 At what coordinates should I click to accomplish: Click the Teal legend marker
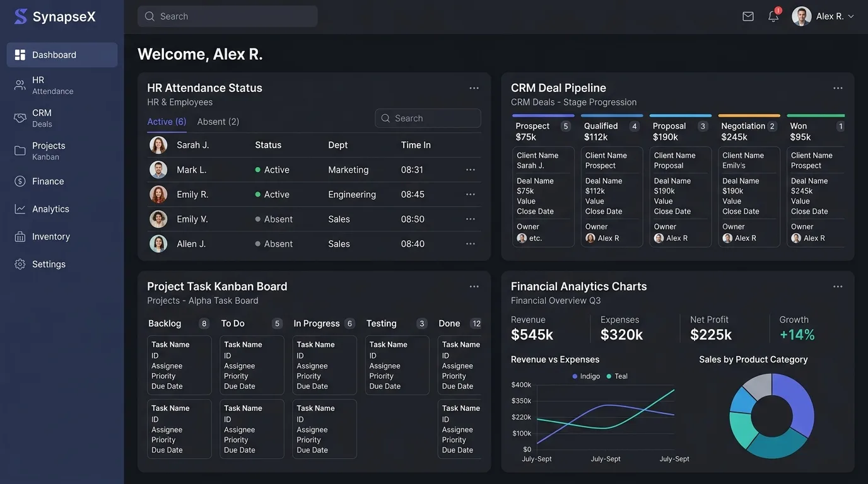point(609,376)
